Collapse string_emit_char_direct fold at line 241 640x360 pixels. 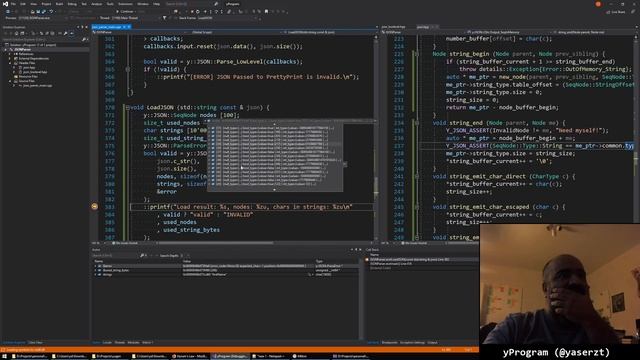point(417,176)
